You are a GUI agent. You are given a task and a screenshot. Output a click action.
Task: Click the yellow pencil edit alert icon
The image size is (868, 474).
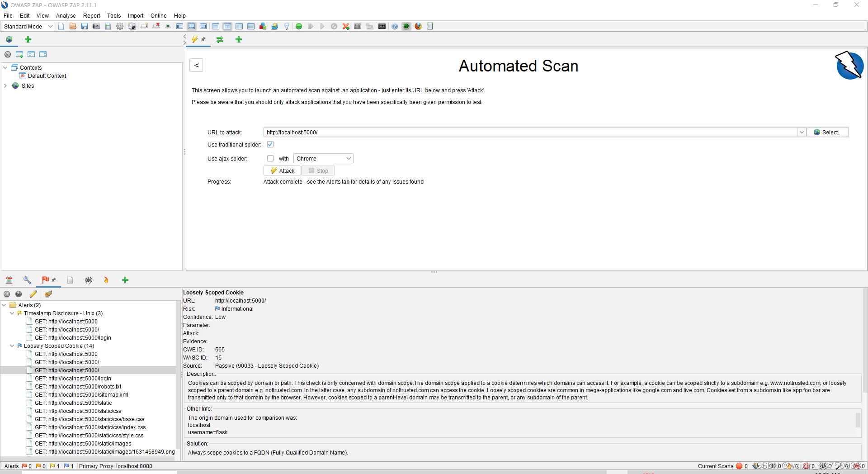[x=33, y=294]
